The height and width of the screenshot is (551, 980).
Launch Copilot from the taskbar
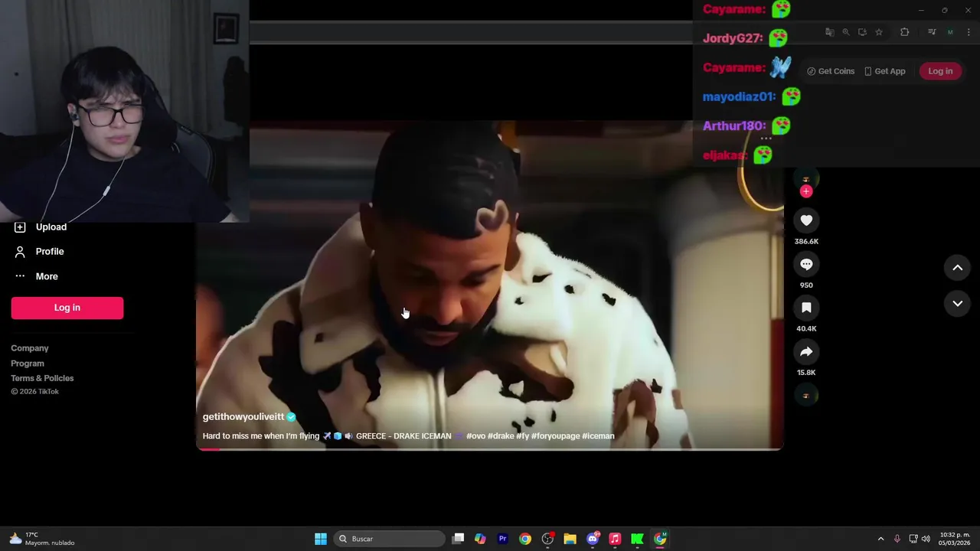[480, 539]
